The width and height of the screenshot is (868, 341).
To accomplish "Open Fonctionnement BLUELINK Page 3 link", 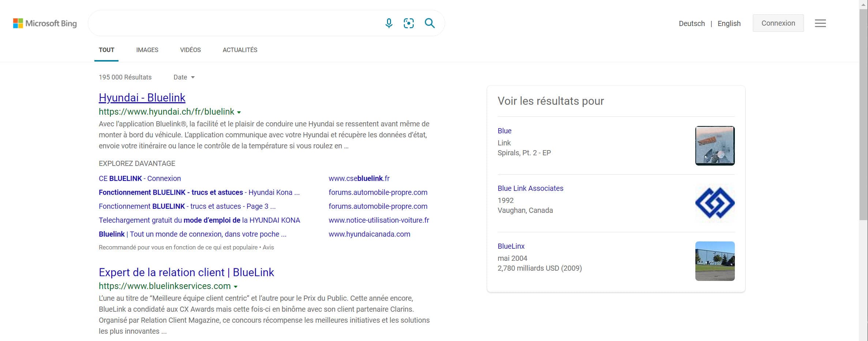I will pos(187,206).
